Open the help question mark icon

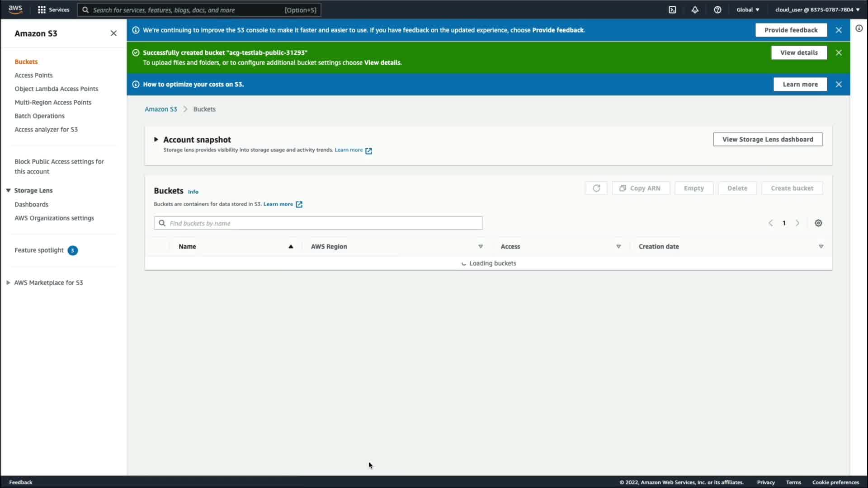click(x=717, y=9)
